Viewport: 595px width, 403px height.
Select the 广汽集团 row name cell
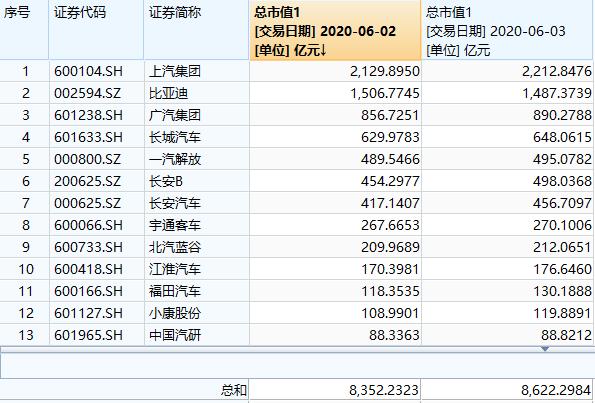point(197,115)
